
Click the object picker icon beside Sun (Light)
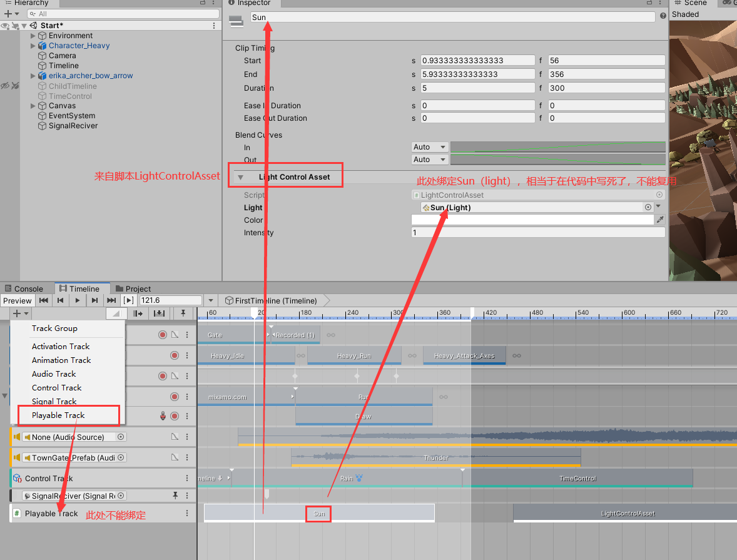click(x=648, y=207)
